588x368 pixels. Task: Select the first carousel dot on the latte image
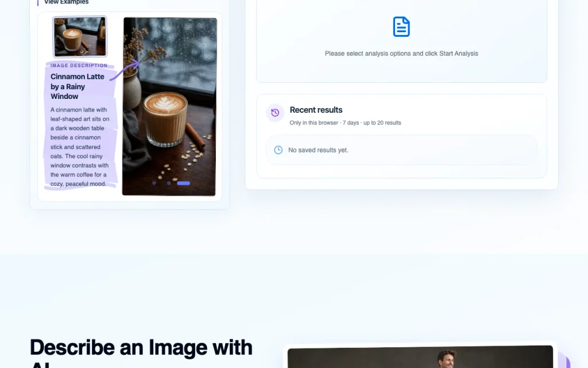point(154,183)
